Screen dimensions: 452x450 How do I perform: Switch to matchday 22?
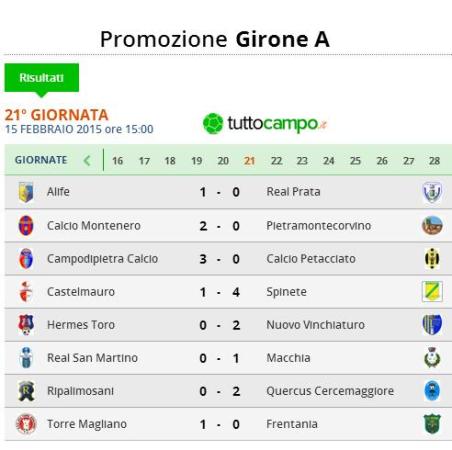pyautogui.click(x=276, y=161)
